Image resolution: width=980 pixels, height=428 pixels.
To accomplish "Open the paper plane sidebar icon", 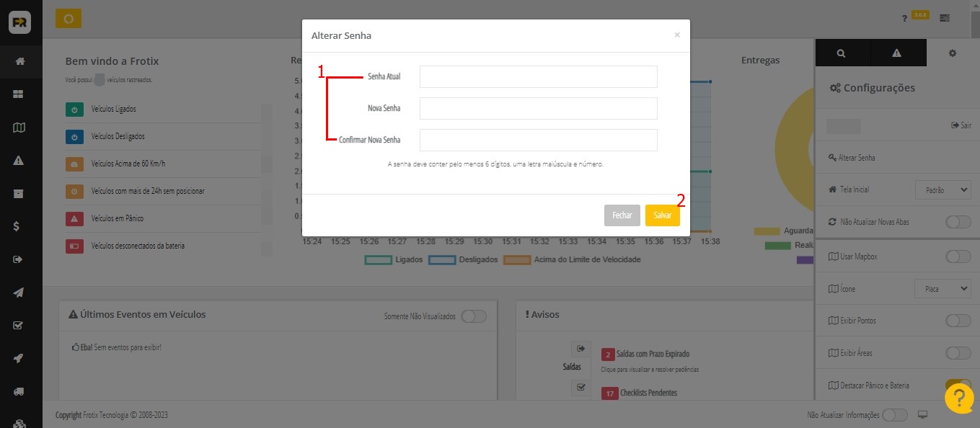I will point(19,293).
